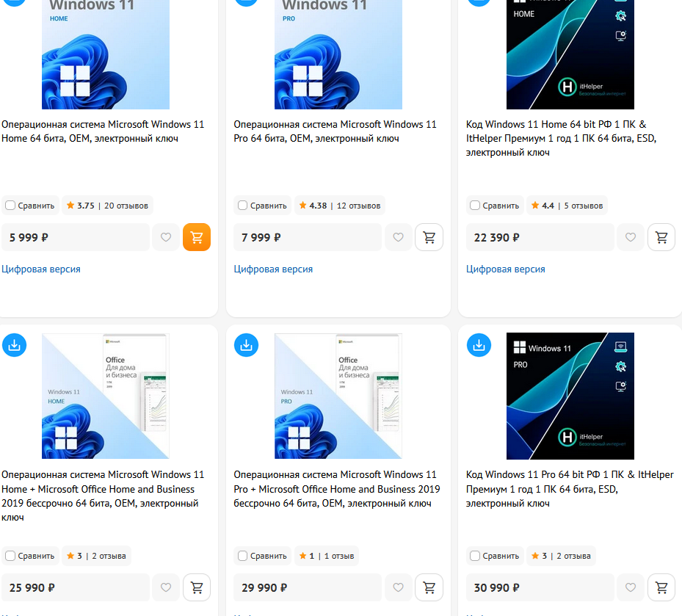Click the 25 990 ₽ price
This screenshot has height=616, width=682.
32,587
